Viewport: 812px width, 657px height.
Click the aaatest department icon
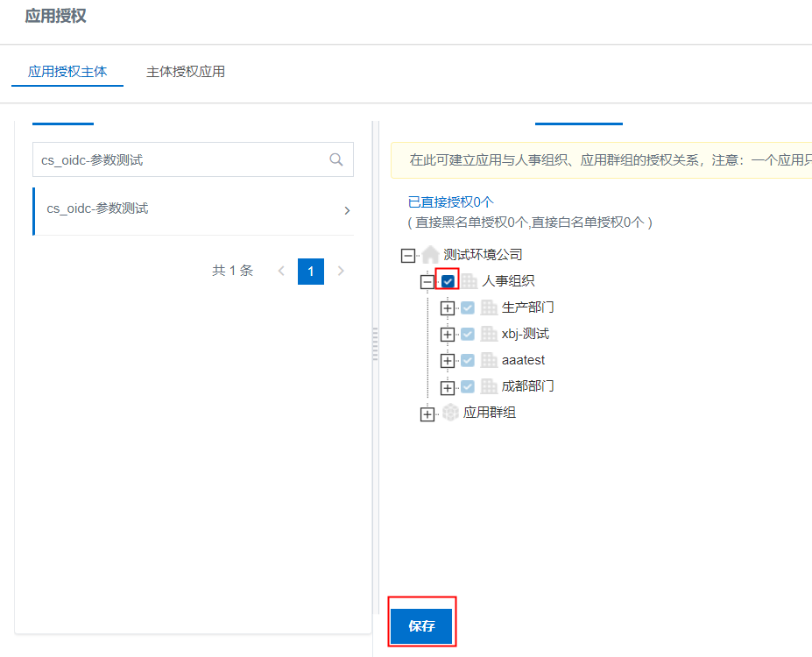click(x=489, y=360)
